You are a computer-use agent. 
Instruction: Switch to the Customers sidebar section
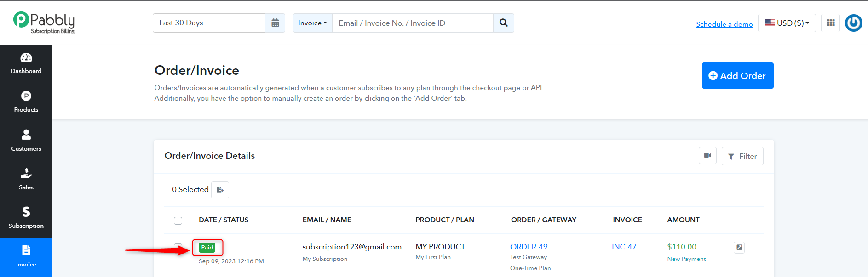(26, 141)
